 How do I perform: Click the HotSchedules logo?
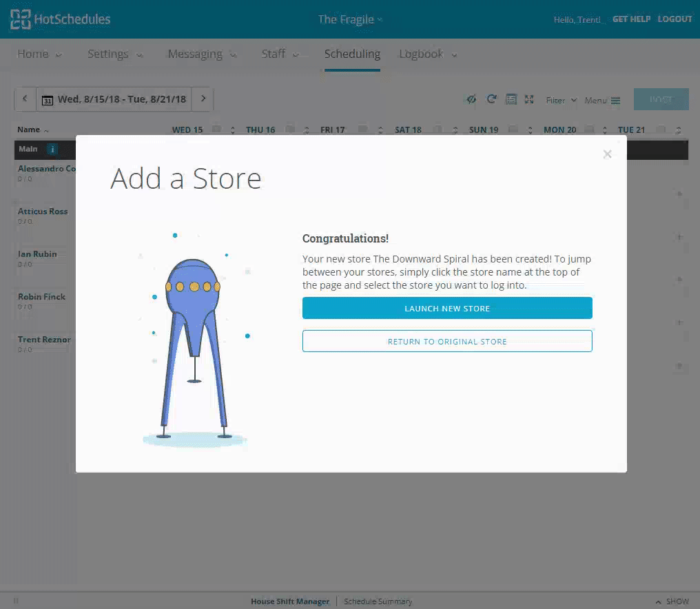tap(60, 19)
